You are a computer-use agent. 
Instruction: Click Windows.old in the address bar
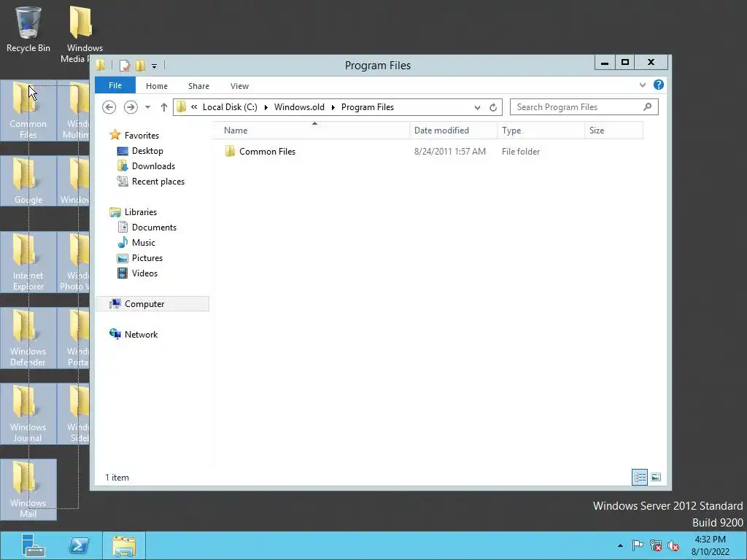tap(299, 107)
